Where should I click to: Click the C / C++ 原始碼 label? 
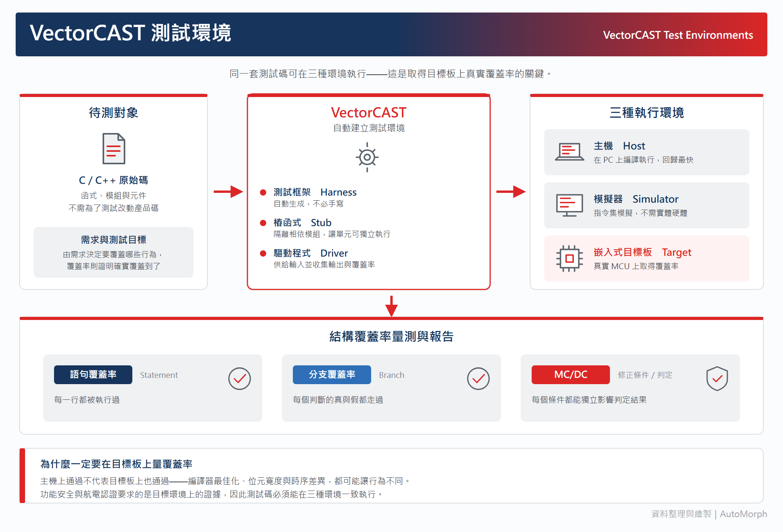coord(114,180)
